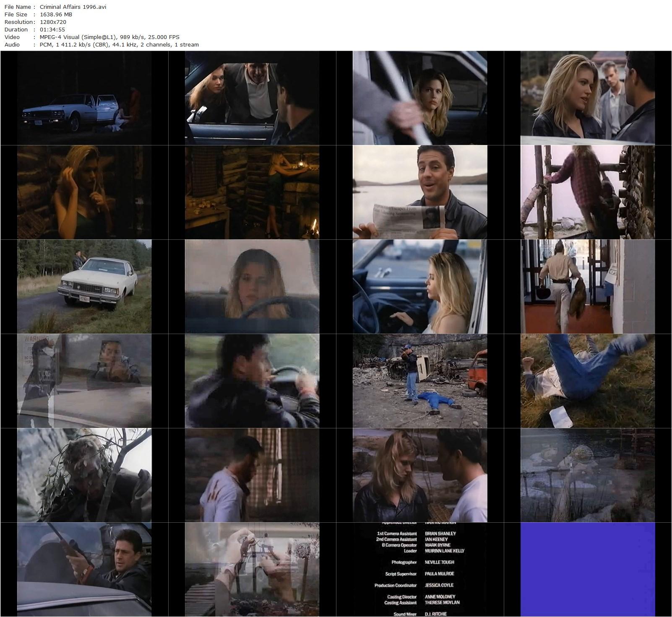Select the plaid-shirt person climbing fence frame

pos(588,192)
